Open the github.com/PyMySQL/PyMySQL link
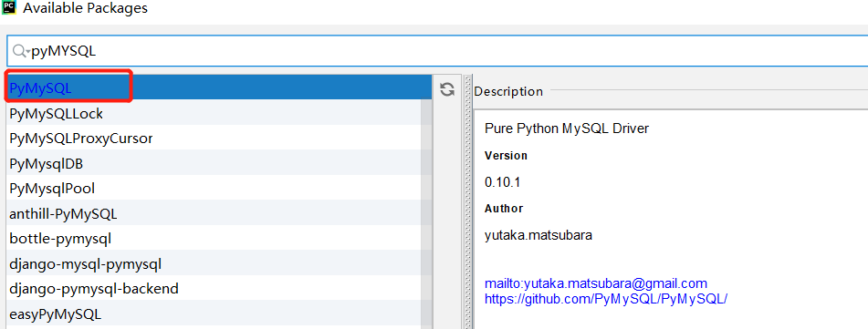The image size is (868, 329). coord(606,299)
